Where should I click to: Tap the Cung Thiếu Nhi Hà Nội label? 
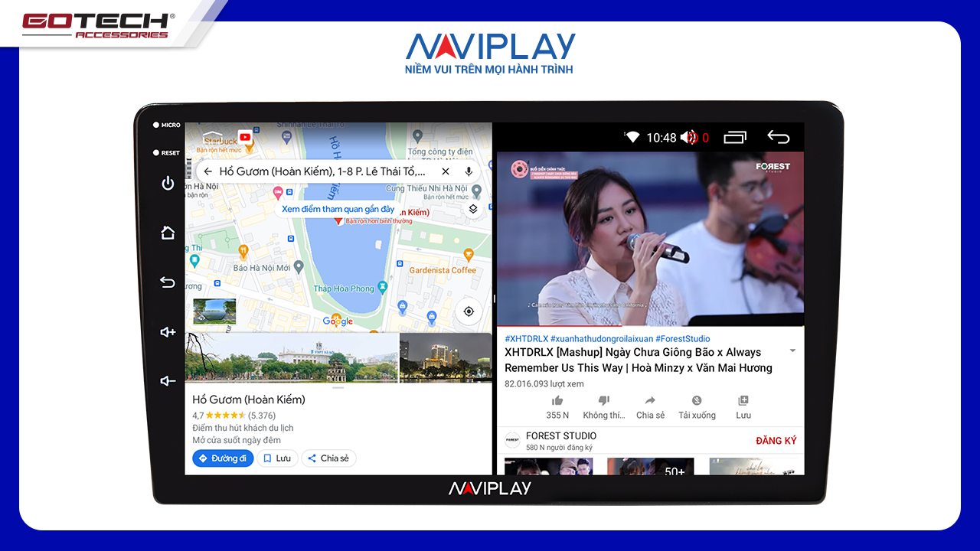pyautogui.click(x=426, y=188)
